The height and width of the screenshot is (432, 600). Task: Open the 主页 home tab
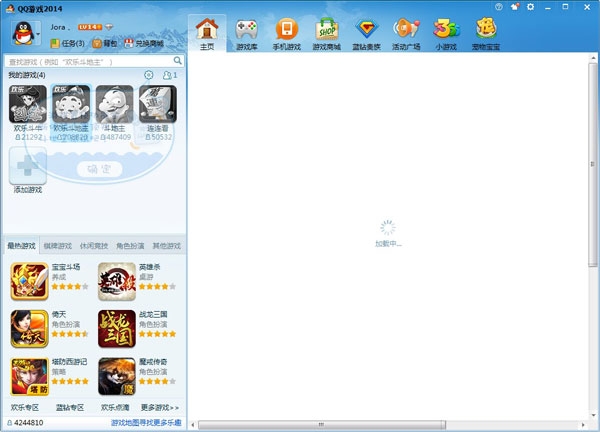point(207,34)
